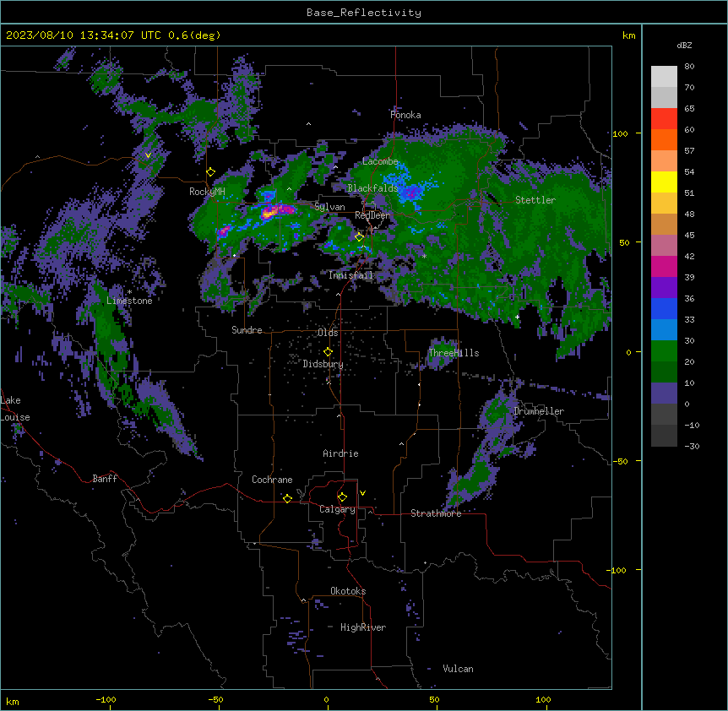Click the HighRiver label
This screenshot has height=711, width=728.
[x=363, y=627]
